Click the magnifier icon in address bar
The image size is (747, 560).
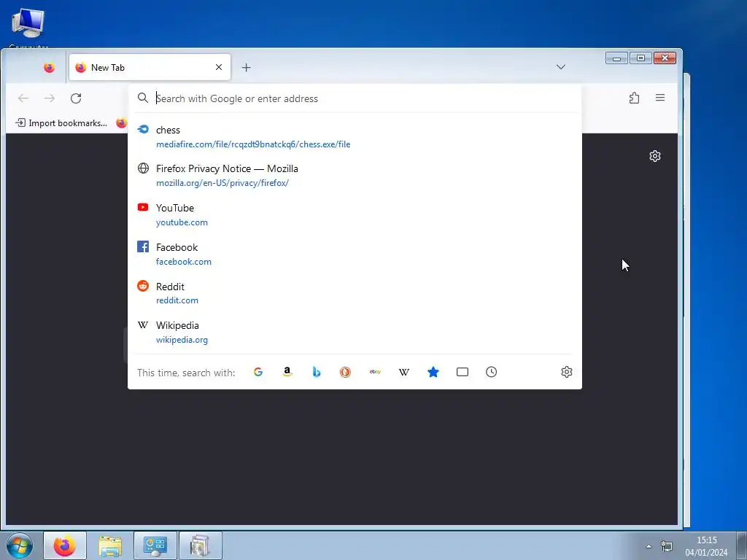tap(142, 98)
